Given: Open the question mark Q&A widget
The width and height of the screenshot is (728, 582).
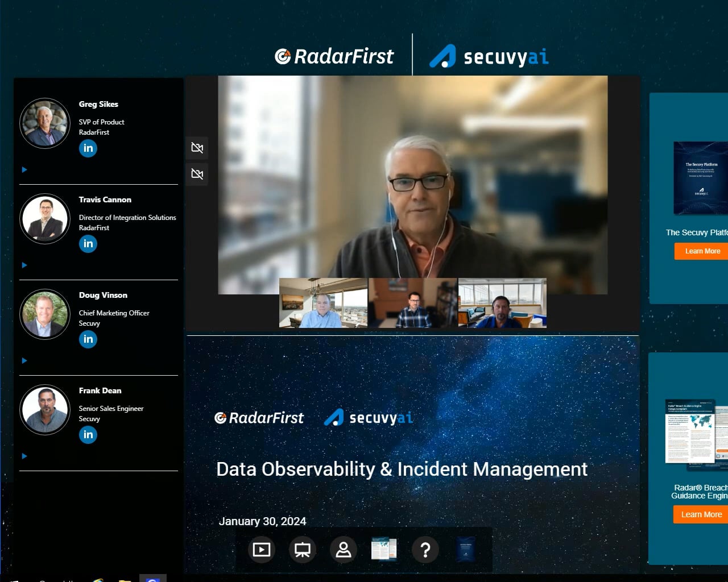Looking at the screenshot, I should (425, 550).
